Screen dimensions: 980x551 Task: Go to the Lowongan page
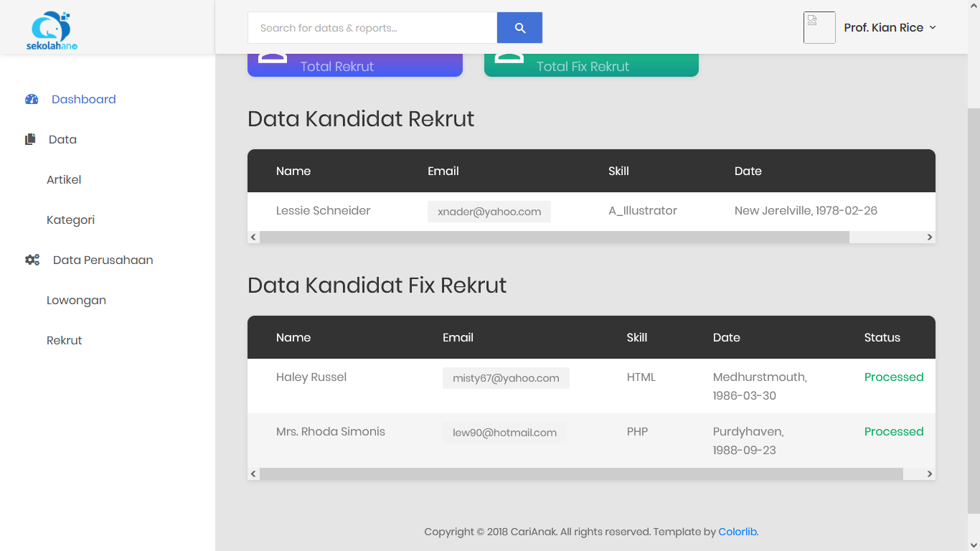(76, 301)
